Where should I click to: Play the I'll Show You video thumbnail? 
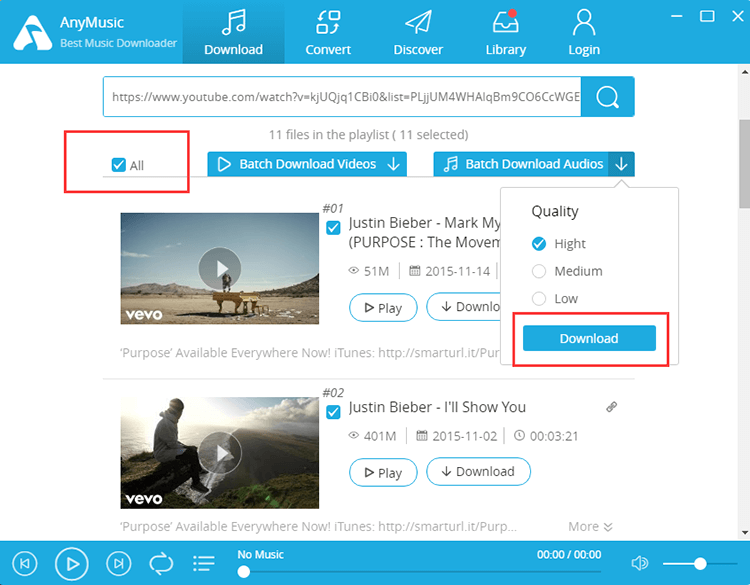click(220, 453)
